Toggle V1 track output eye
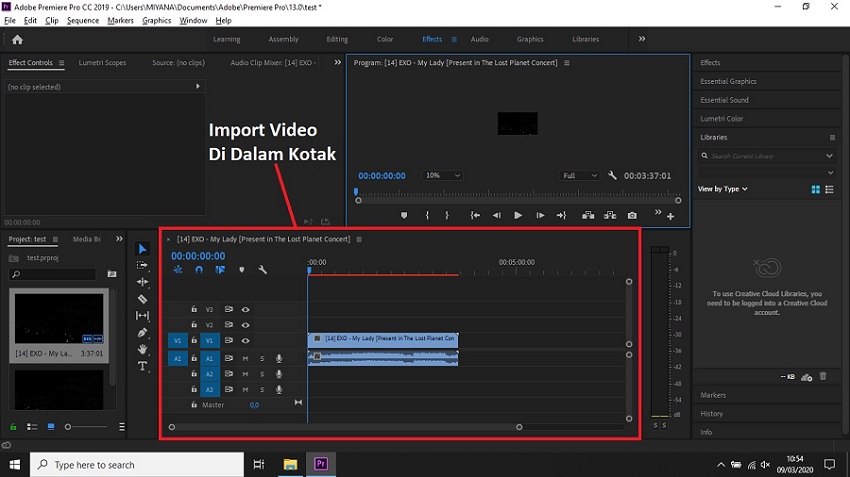850x477 pixels. (246, 341)
